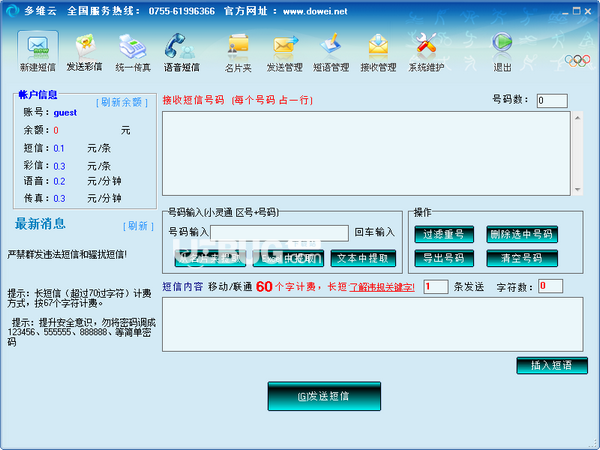This screenshot has height=450, width=600.
Task: Open the 名片夹 contacts icon
Action: [238, 52]
